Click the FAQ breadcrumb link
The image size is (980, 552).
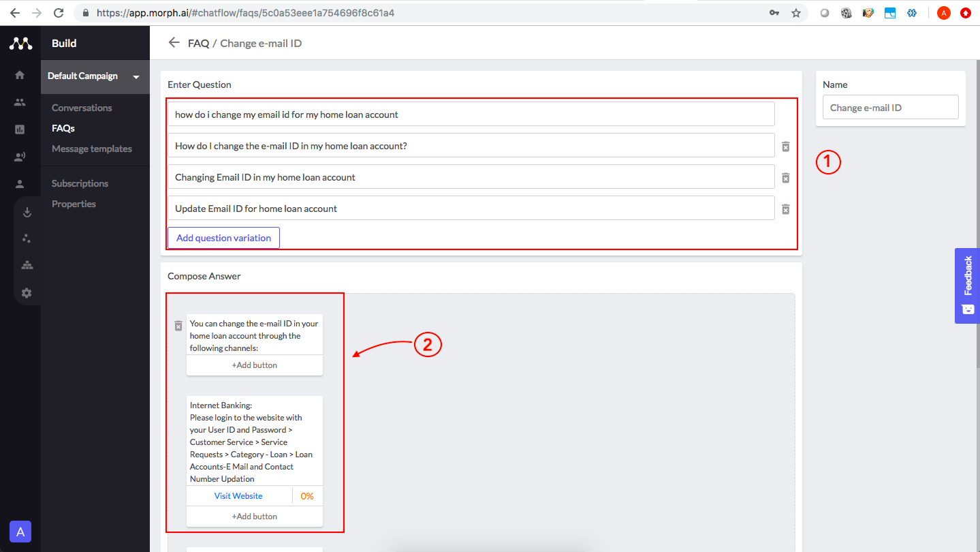(198, 43)
